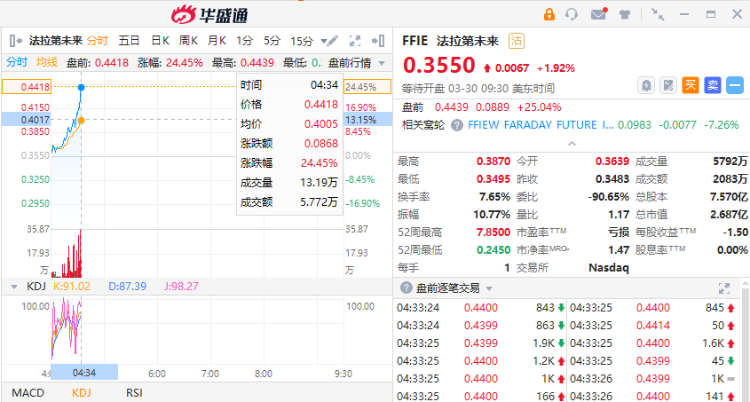750x402 pixels.
Task: Click the tick trade row 0.4414 volume 50
Action: click(652, 325)
